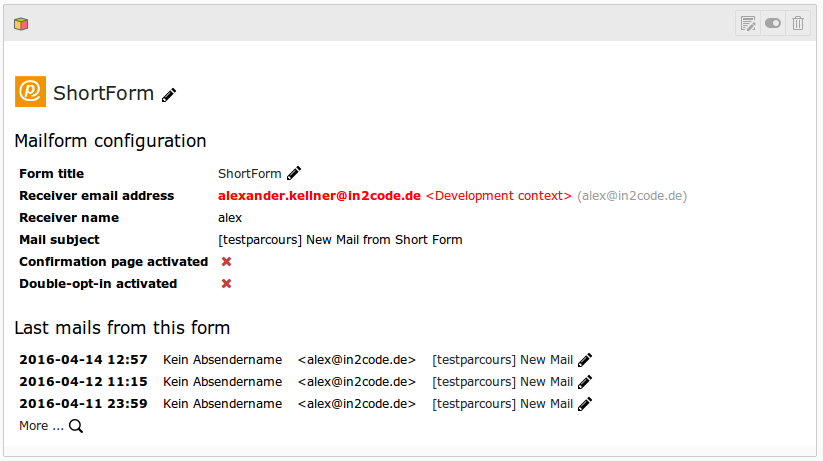
Task: Open the "More ..." mails link
Action: pyautogui.click(x=40, y=426)
